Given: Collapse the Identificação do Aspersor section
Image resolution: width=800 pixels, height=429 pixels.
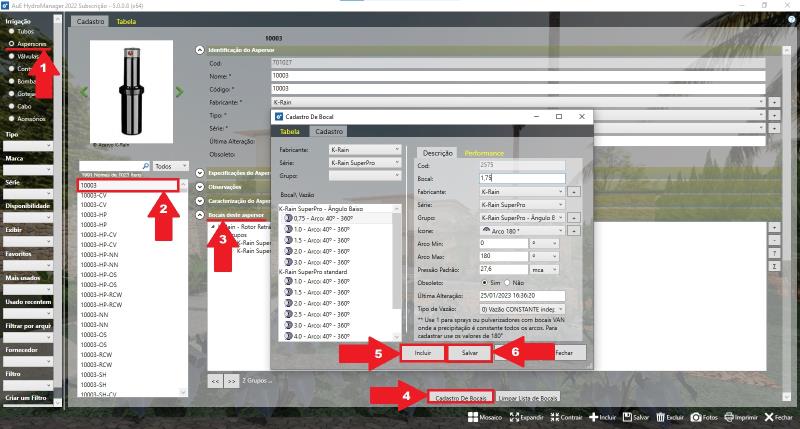Looking at the screenshot, I should 200,49.
